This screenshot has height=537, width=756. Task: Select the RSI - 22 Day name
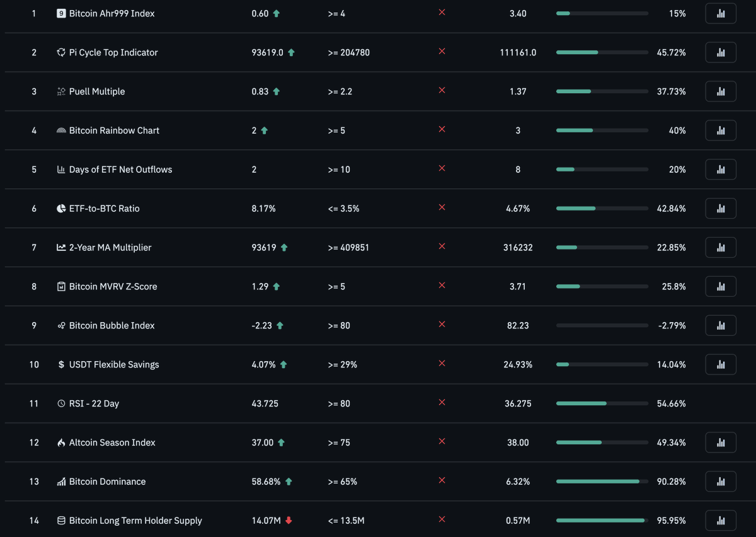point(94,403)
